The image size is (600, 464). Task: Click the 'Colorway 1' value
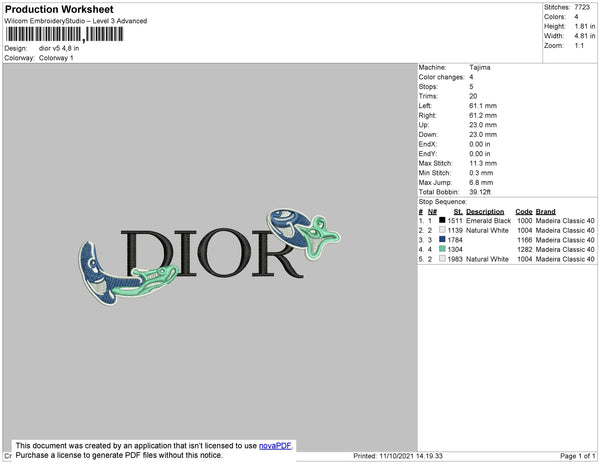(56, 58)
